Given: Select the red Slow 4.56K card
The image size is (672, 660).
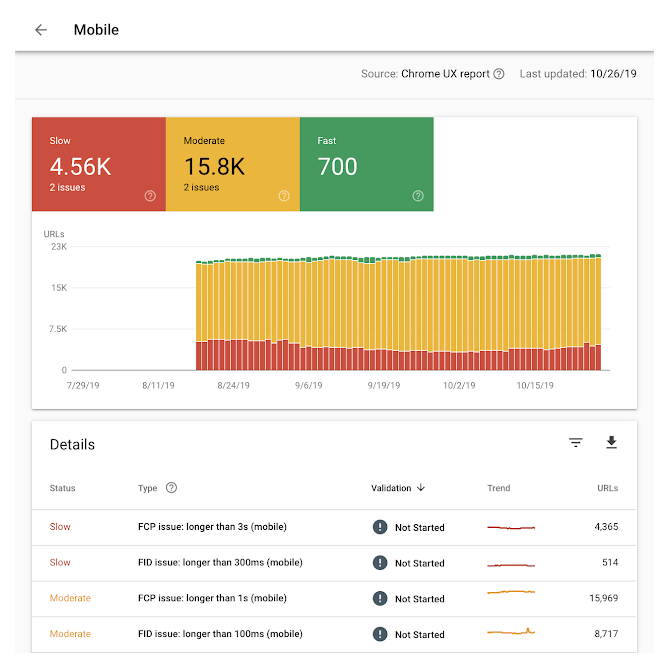Looking at the screenshot, I should [x=99, y=164].
